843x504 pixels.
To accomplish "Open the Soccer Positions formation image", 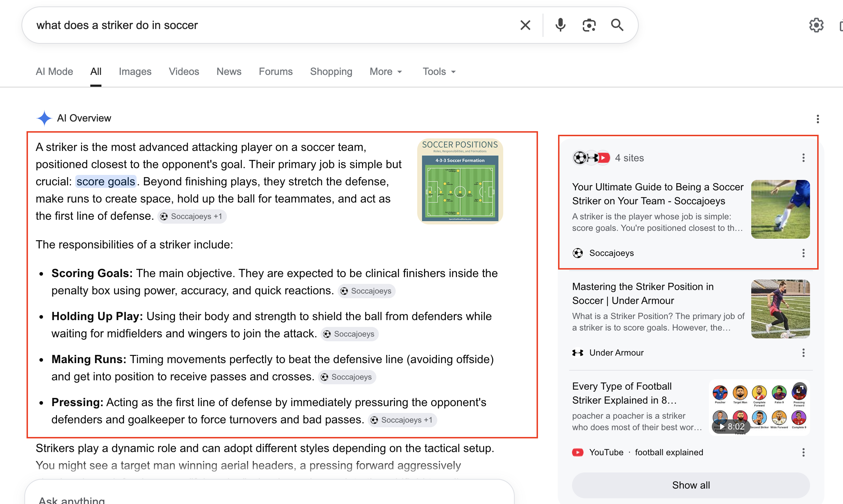I will point(460,181).
